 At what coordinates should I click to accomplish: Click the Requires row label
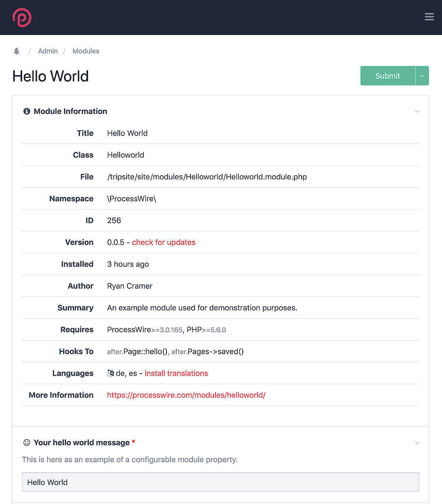pyautogui.click(x=77, y=330)
